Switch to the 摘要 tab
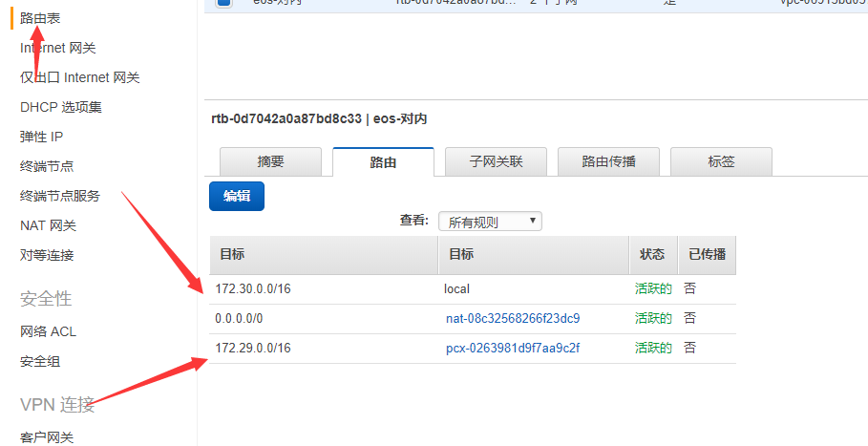 coord(270,162)
